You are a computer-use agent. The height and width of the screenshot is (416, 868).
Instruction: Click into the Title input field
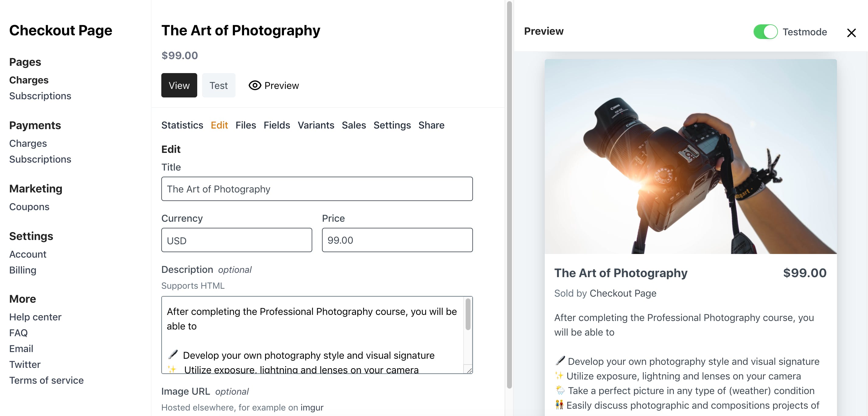tap(317, 189)
